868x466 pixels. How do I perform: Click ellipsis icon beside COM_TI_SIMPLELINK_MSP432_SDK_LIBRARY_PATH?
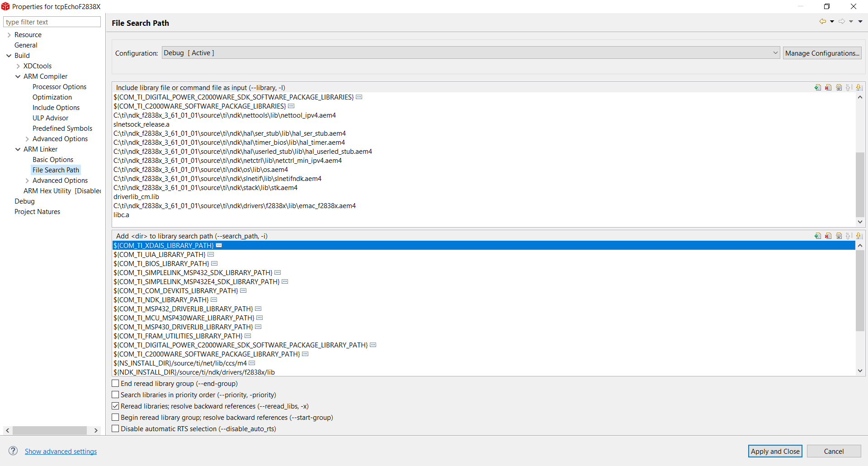point(278,273)
